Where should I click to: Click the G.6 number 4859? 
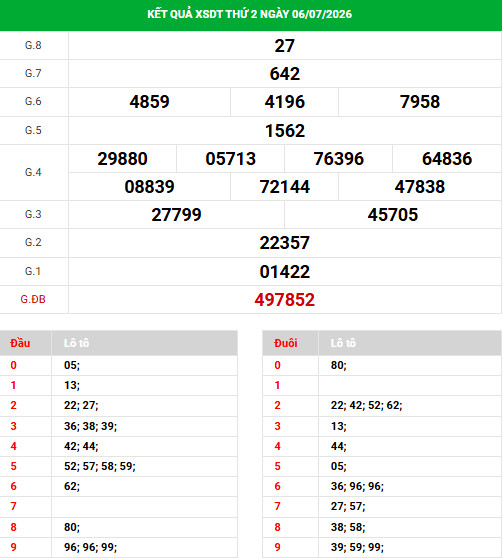point(149,102)
